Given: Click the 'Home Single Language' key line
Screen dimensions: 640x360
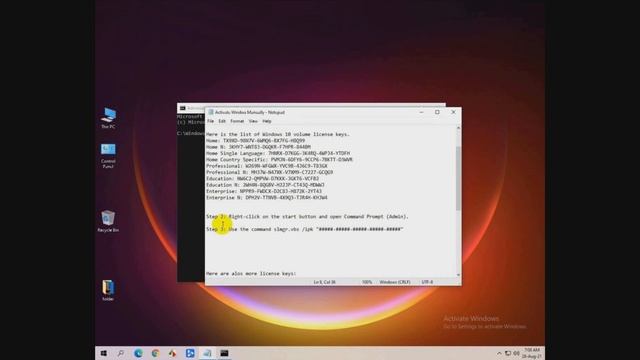Looking at the screenshot, I should pyautogui.click(x=278, y=153).
